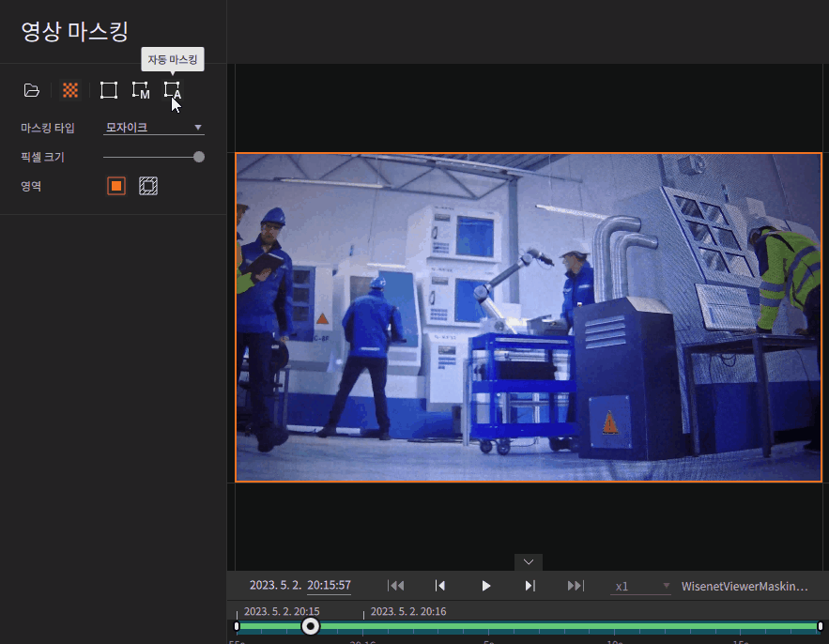This screenshot has width=829, height=644.
Task: Click the 2023. 5. 2. 20:16 timeline label
Action: pos(408,612)
